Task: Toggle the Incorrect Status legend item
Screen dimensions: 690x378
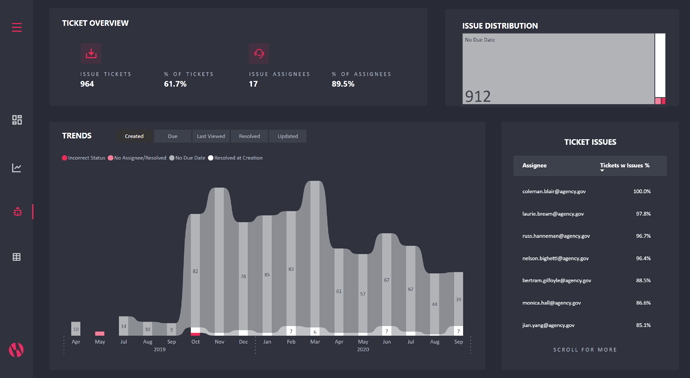Action: [x=84, y=158]
